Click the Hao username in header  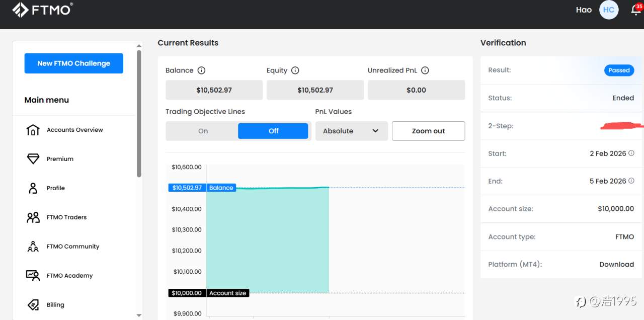click(x=584, y=10)
